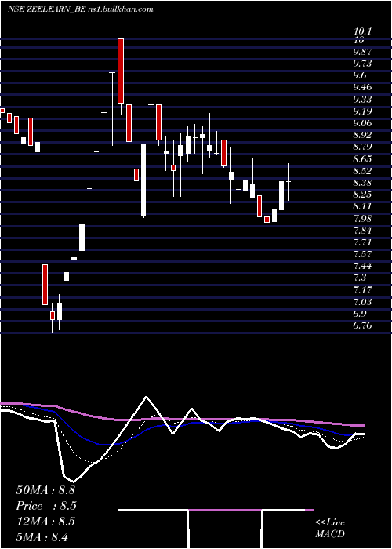Select the 8.38 price axis label
Viewport: 392px width, 549px height.
click(362, 183)
